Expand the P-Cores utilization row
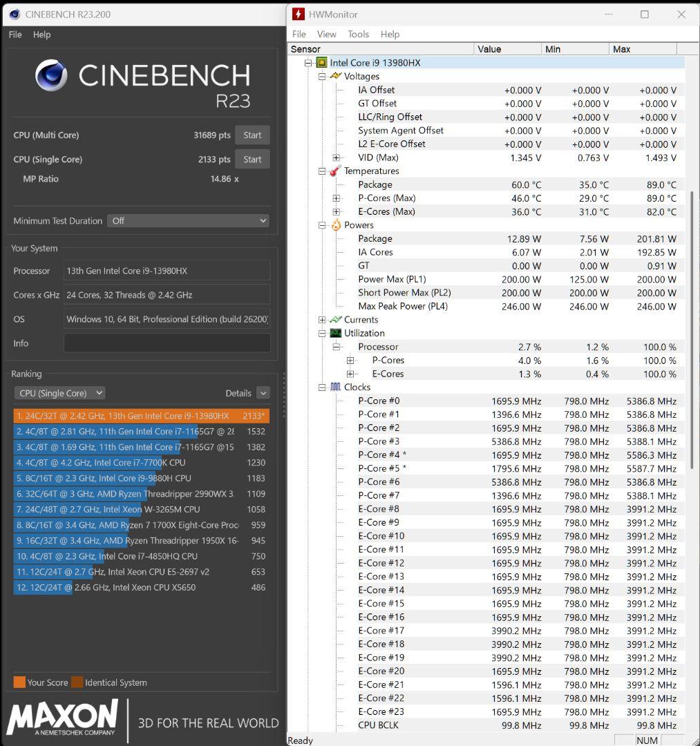This screenshot has width=700, height=746. [x=350, y=360]
